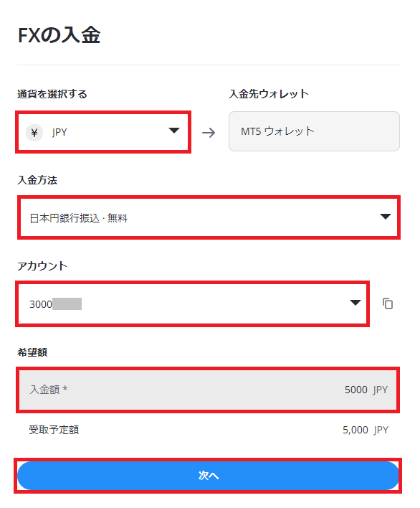The width and height of the screenshot is (420, 508).
Task: Click the FXの入金 page heading
Action: tap(59, 35)
